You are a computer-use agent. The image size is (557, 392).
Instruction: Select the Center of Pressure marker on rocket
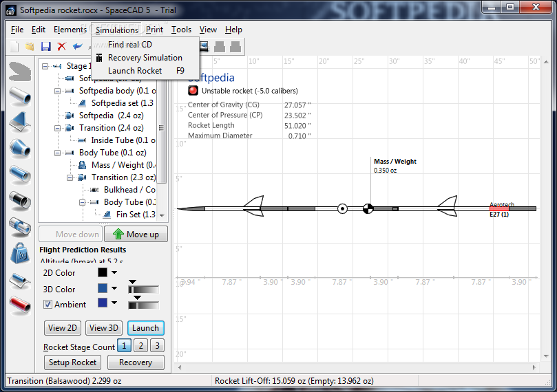tap(342, 208)
